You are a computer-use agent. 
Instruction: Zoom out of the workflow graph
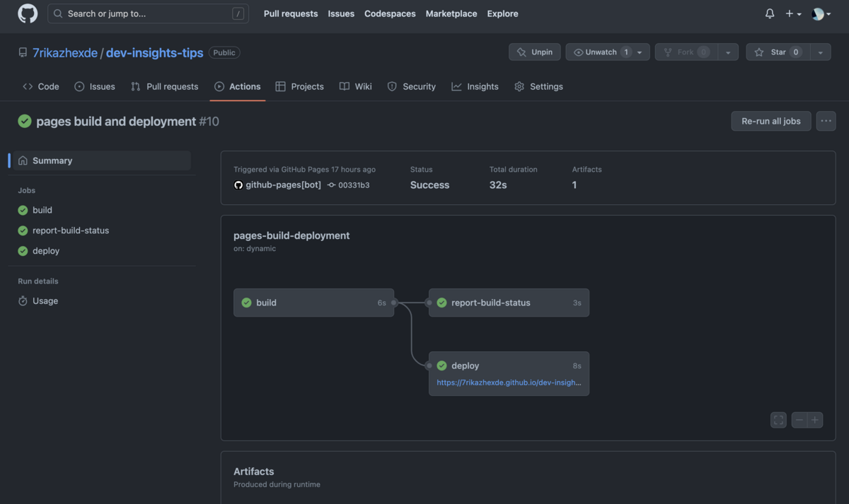[x=799, y=419]
